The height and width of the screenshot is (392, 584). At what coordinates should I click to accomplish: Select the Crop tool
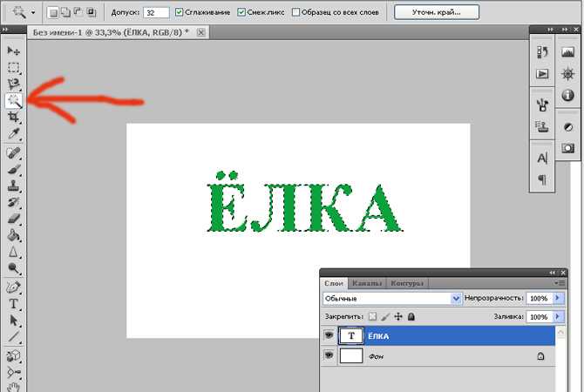click(x=13, y=117)
